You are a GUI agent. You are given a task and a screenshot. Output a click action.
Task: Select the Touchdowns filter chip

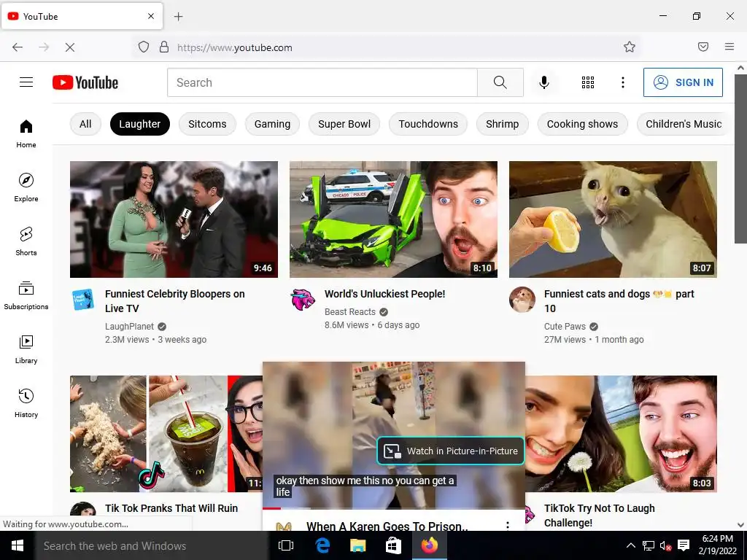click(x=427, y=124)
